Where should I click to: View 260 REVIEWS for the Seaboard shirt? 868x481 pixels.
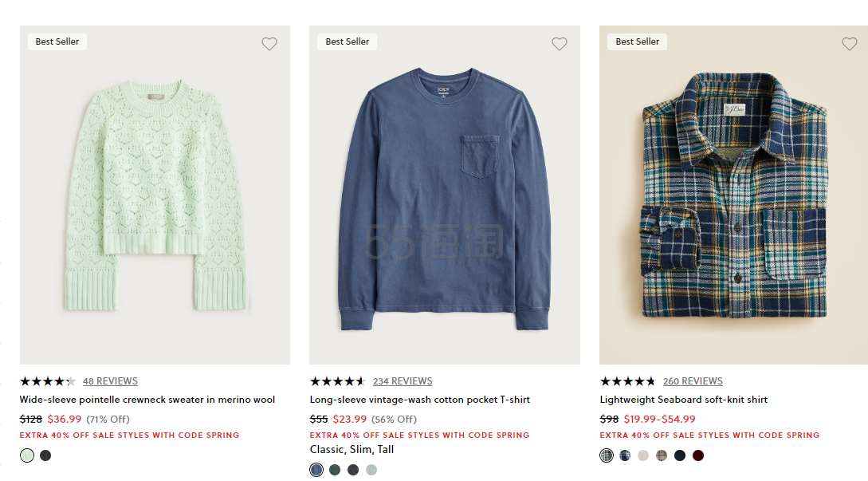(x=693, y=381)
